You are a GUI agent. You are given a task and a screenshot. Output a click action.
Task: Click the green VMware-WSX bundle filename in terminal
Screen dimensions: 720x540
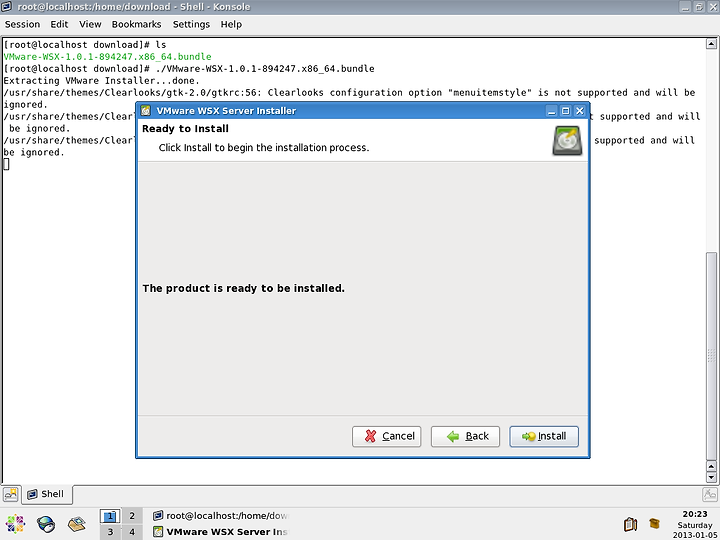click(107, 56)
